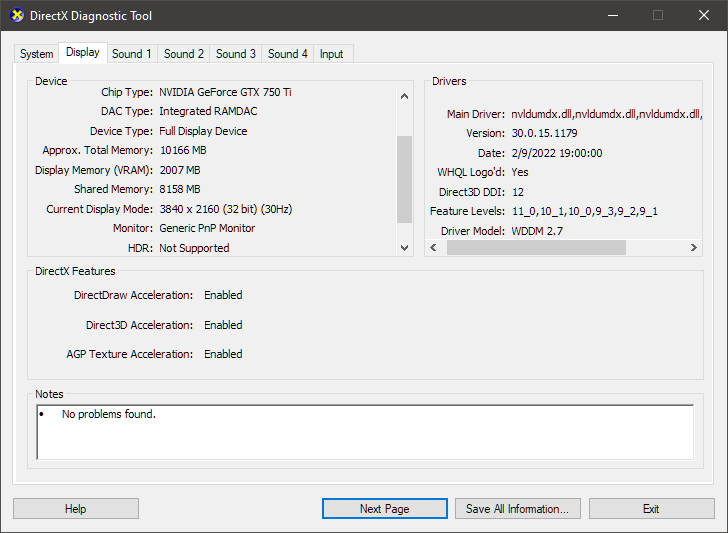Click the 10166 MB total memory value
This screenshot has height=533, width=728.
[x=183, y=150]
